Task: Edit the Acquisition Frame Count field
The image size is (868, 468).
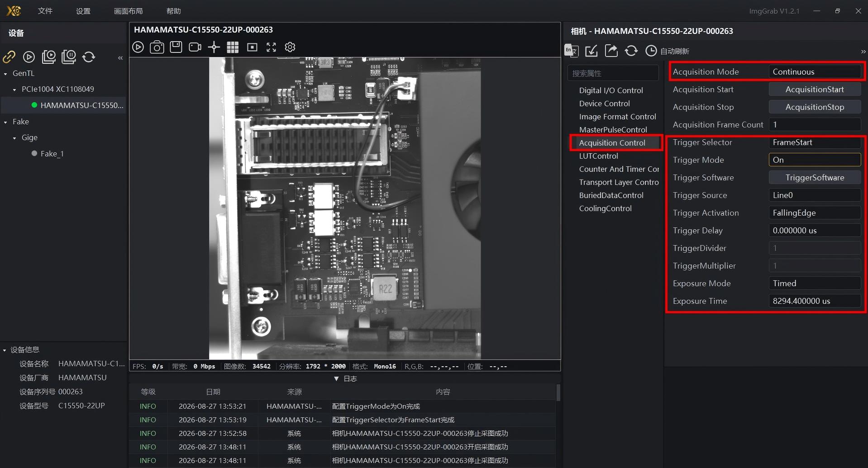Action: (x=815, y=125)
